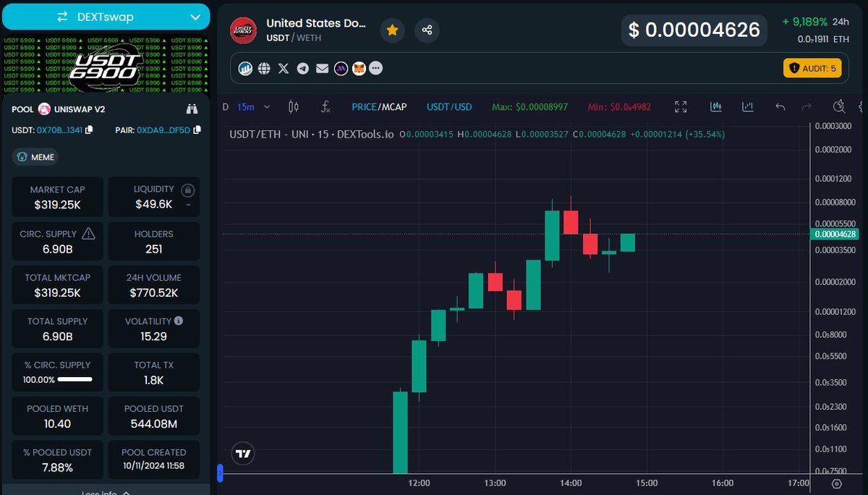
Task: Click the $ 0.00004626 price display
Action: (694, 30)
